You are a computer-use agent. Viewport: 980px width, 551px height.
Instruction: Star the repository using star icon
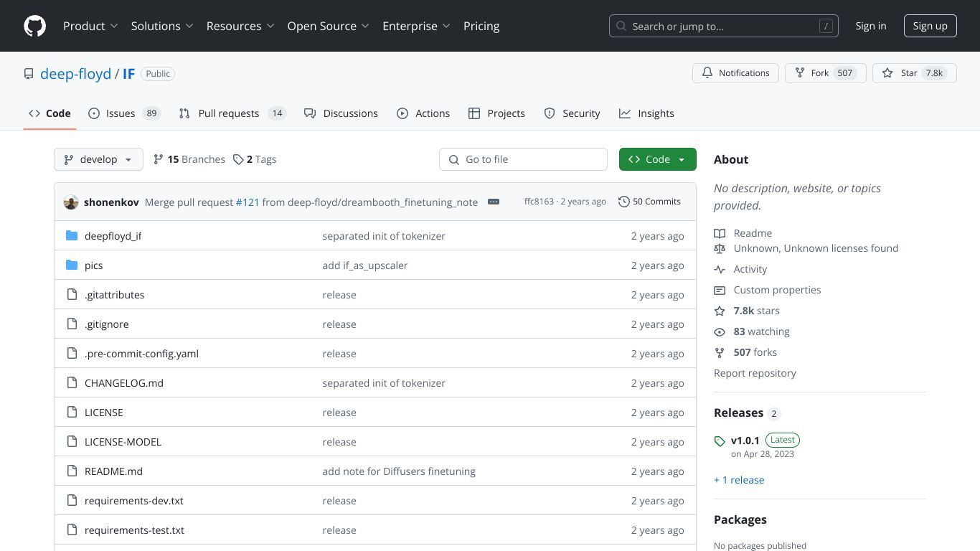887,73
